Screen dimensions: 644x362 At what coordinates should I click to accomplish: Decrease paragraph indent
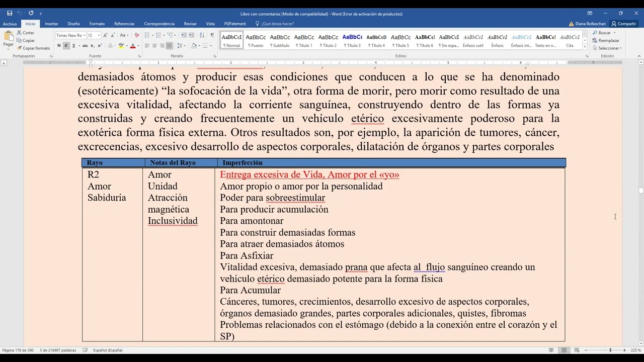point(184,35)
